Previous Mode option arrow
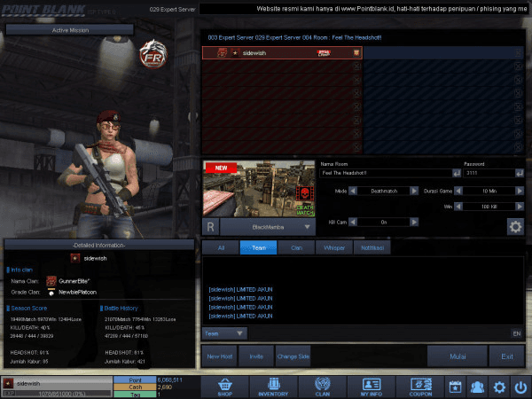 pyautogui.click(x=353, y=191)
